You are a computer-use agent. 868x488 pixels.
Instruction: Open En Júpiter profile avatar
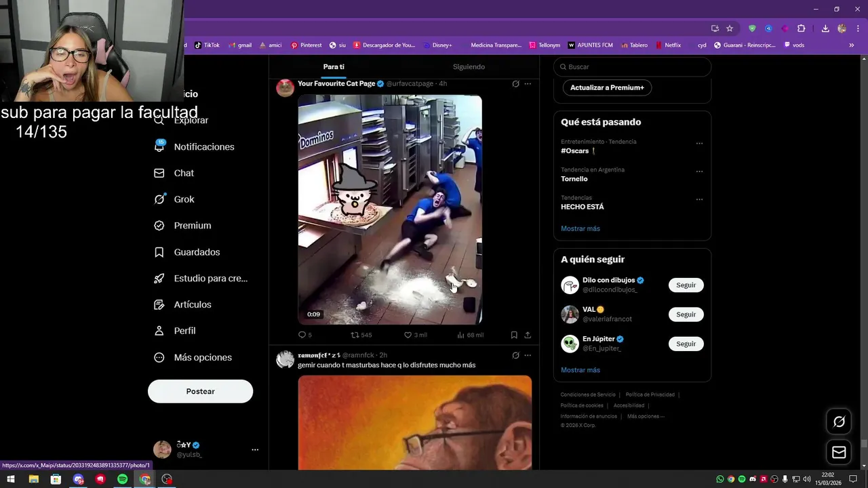click(x=570, y=344)
